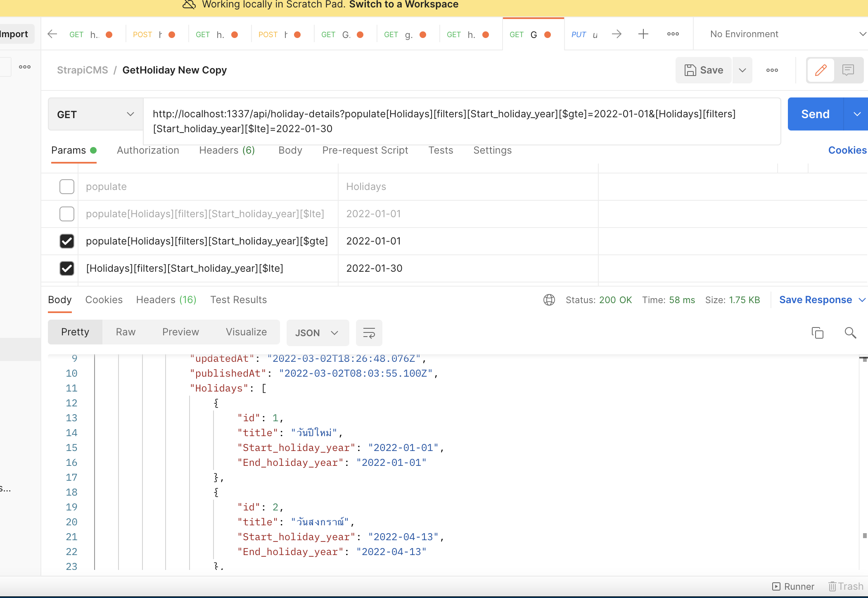868x598 pixels.
Task: Uncheck the Start_holiday_year $gte parameter
Action: click(66, 241)
